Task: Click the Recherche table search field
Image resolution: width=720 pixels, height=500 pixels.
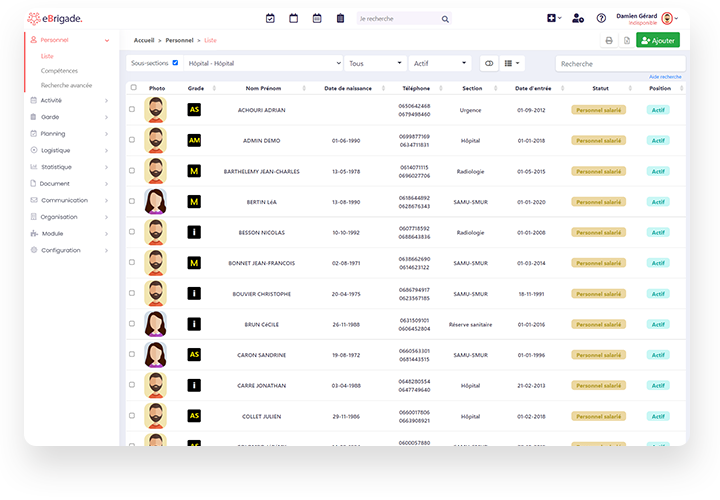Action: point(620,64)
